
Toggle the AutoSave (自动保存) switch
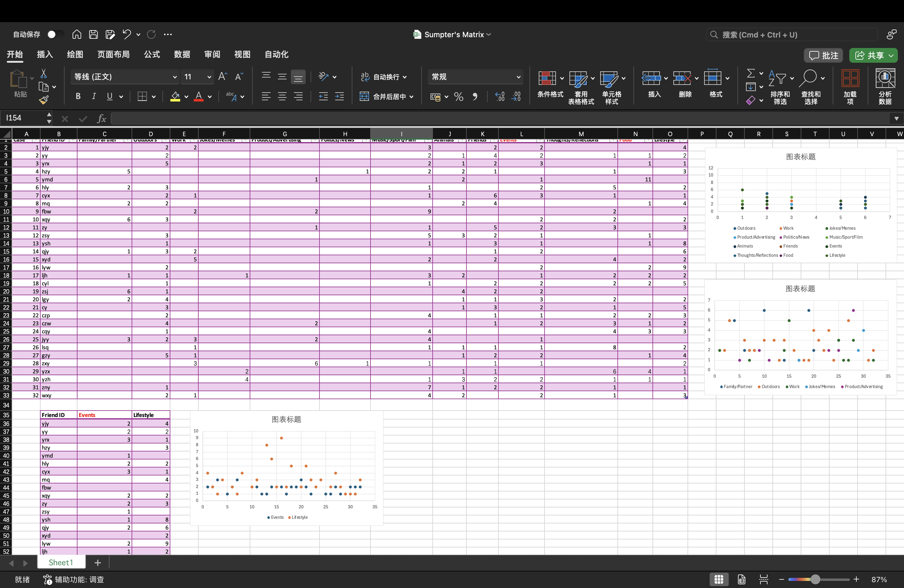pyautogui.click(x=55, y=34)
